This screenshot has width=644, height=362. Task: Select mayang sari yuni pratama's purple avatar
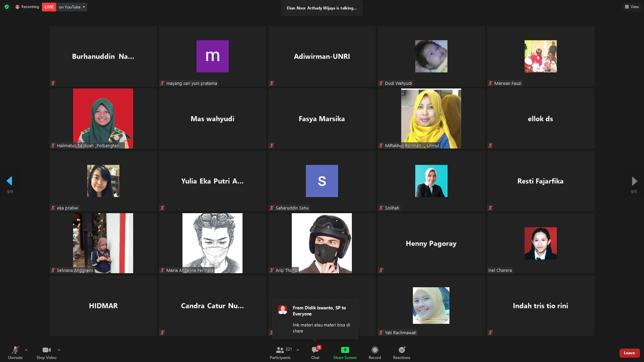213,56
